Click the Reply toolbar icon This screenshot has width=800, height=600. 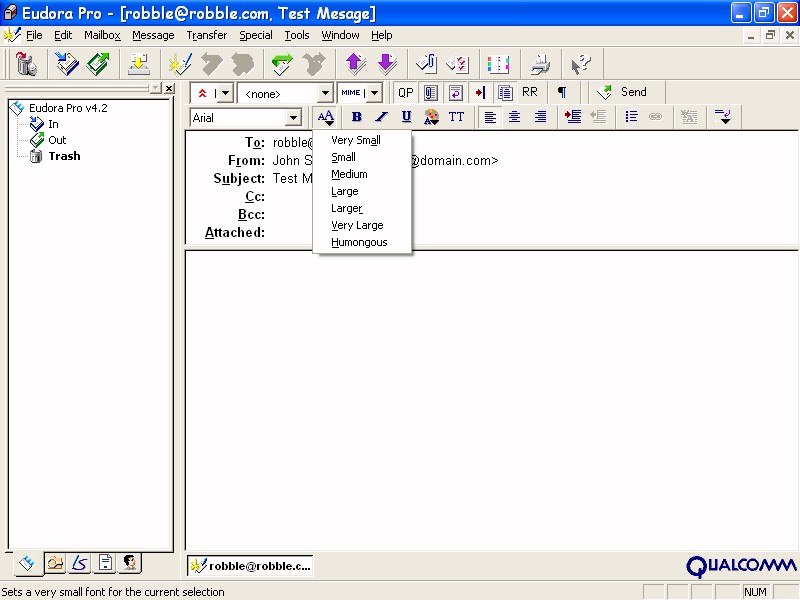212,64
